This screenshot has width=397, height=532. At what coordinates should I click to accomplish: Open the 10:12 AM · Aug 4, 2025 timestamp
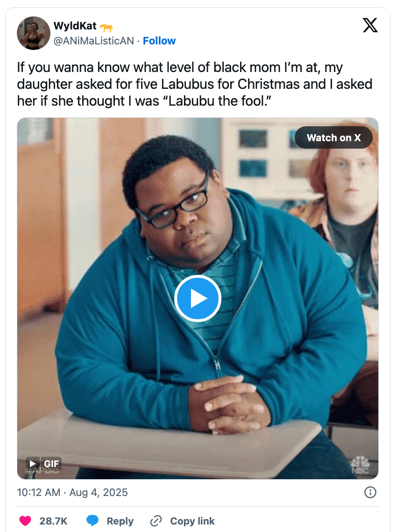72,492
